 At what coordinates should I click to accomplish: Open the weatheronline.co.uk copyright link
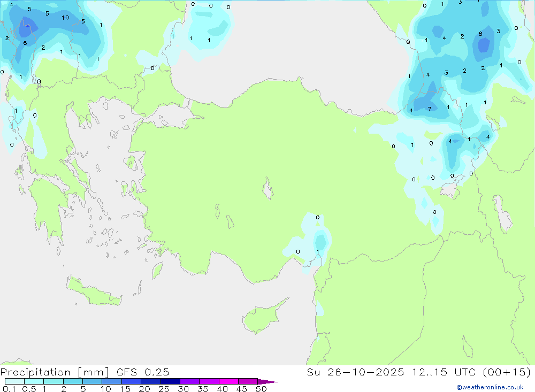pos(490,387)
